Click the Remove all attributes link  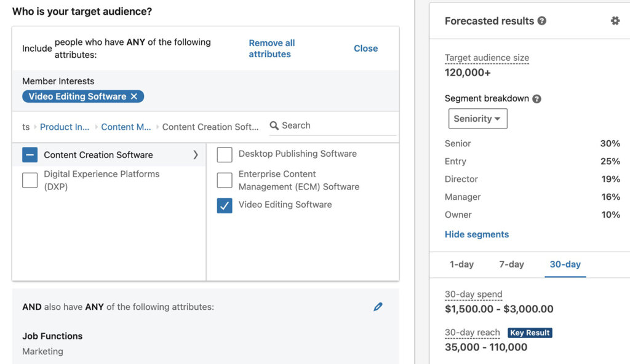click(271, 48)
